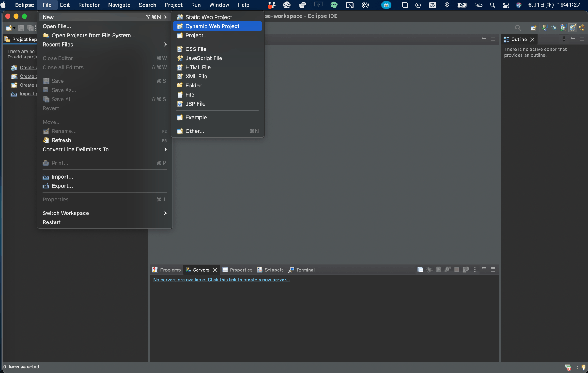Screen dimensions: 588x373
Task: Maximize the Outline panel
Action: pyautogui.click(x=582, y=39)
